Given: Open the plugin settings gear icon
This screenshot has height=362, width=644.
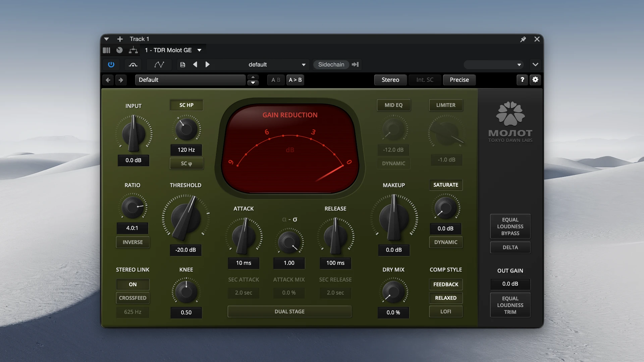Looking at the screenshot, I should tap(535, 80).
